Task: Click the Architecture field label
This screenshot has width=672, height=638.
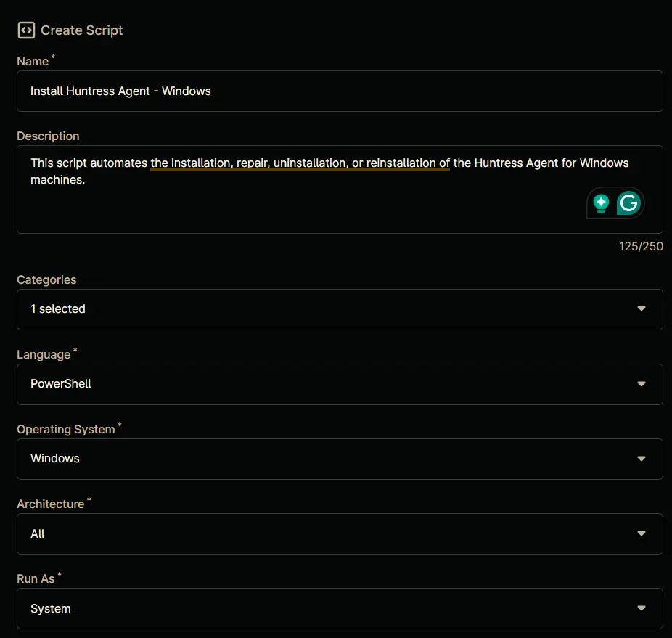Action: tap(51, 504)
